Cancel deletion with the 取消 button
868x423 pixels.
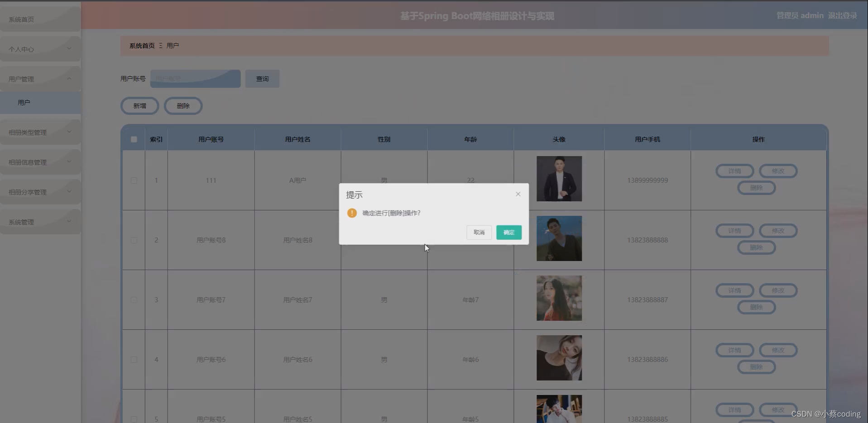[x=479, y=233]
